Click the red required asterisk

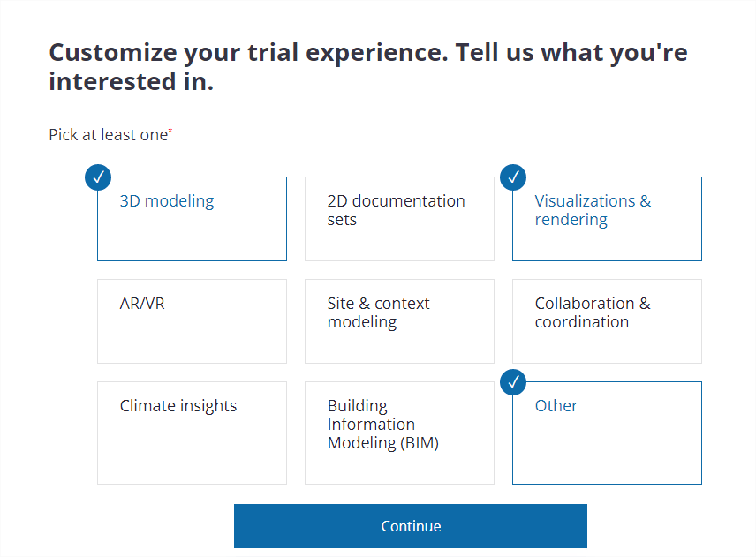click(x=170, y=130)
